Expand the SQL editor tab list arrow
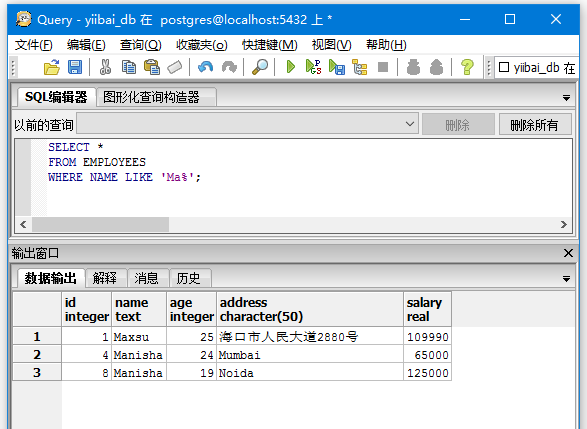The width and height of the screenshot is (587, 429). pyautogui.click(x=566, y=98)
